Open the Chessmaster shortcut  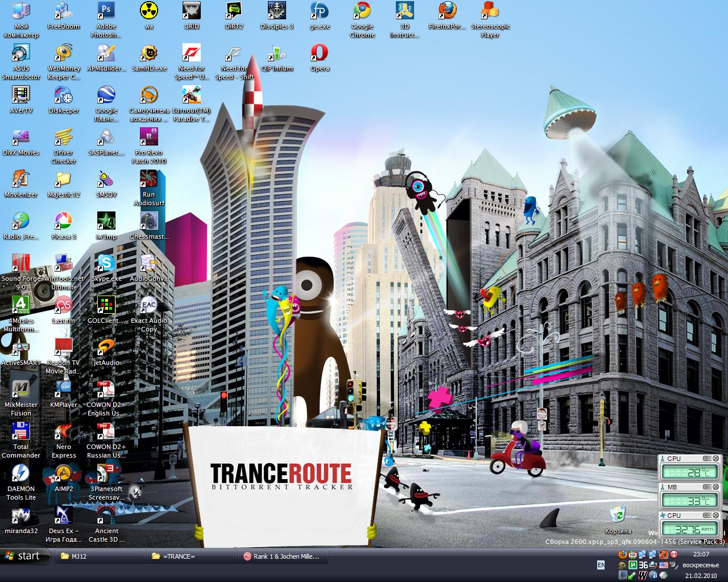coord(149,226)
